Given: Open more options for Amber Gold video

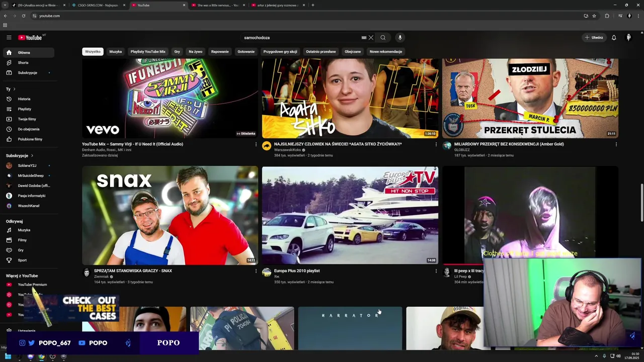Looking at the screenshot, I should coord(616,144).
